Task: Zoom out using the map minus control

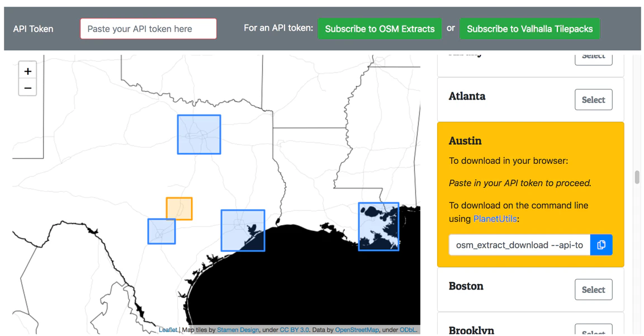Action: coord(27,87)
